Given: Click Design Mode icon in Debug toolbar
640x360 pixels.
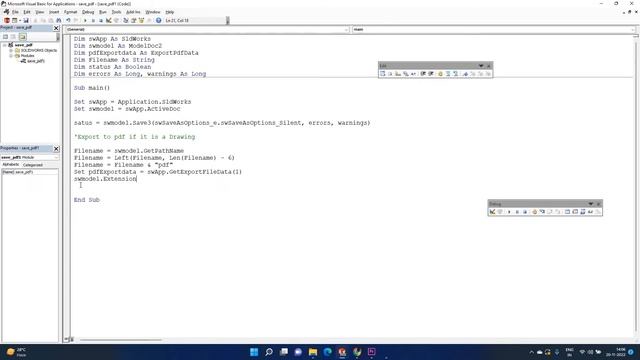Looking at the screenshot, I should tap(492, 212).
